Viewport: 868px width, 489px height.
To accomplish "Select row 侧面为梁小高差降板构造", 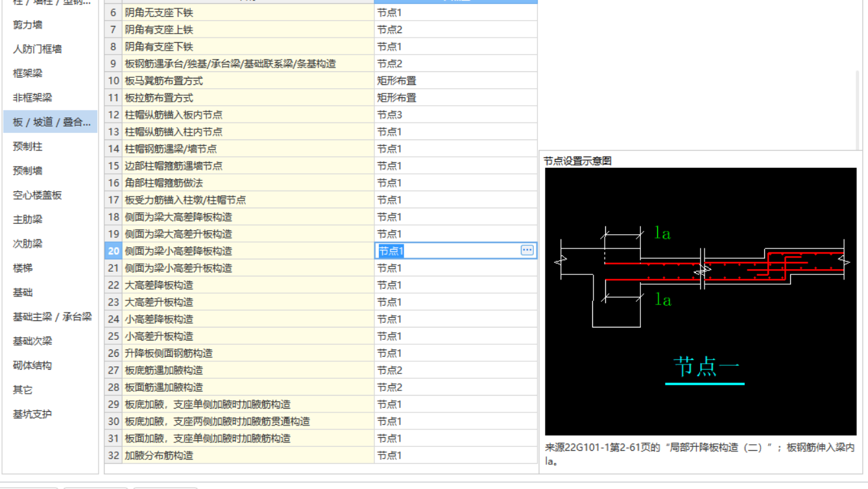I will pos(248,251).
